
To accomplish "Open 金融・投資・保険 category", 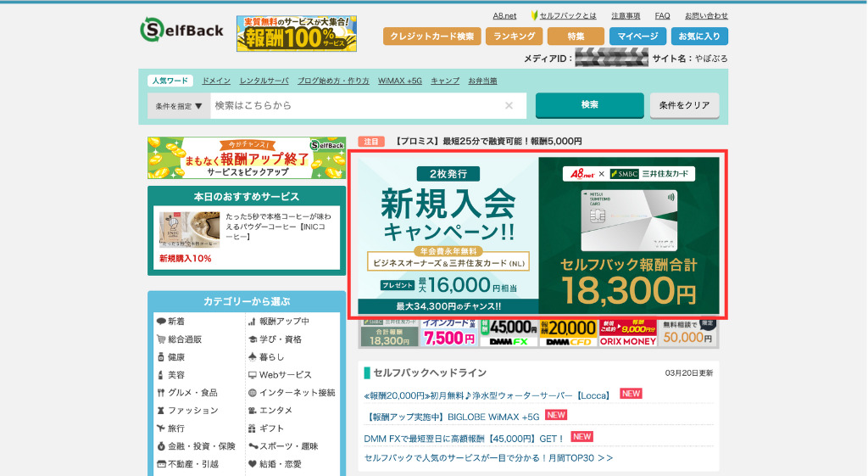I will 196,446.
